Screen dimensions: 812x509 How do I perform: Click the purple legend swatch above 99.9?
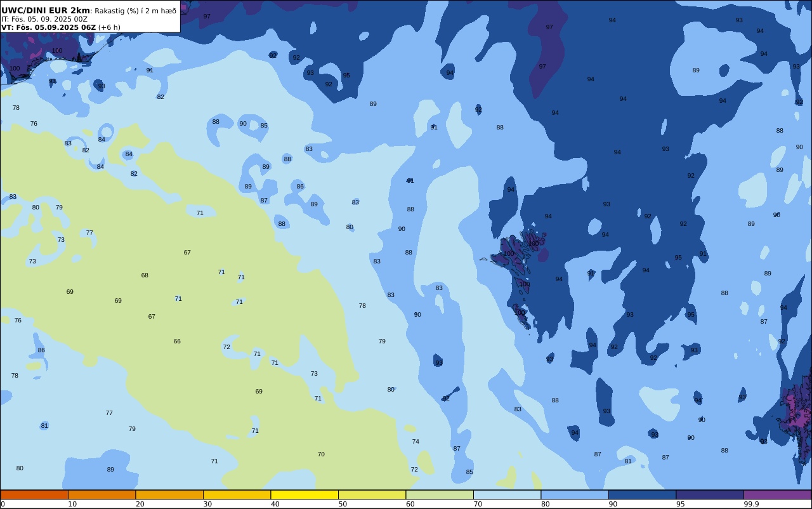[777, 494]
